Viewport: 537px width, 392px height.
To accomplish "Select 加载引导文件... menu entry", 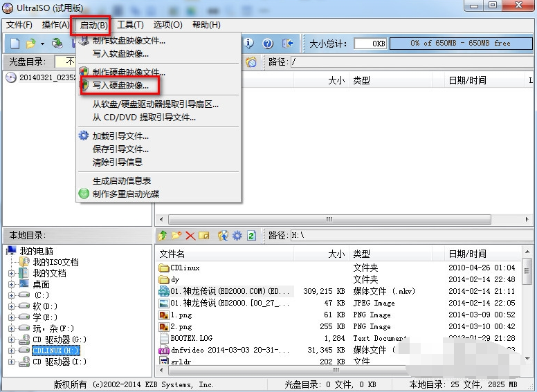I will (158, 136).
